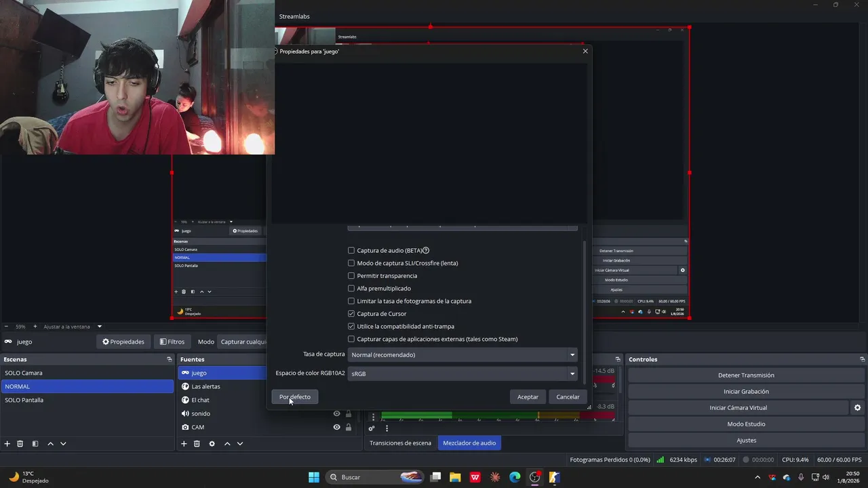Viewport: 868px width, 488px height.
Task: Add a new scene with the plus icon
Action: coord(7,444)
